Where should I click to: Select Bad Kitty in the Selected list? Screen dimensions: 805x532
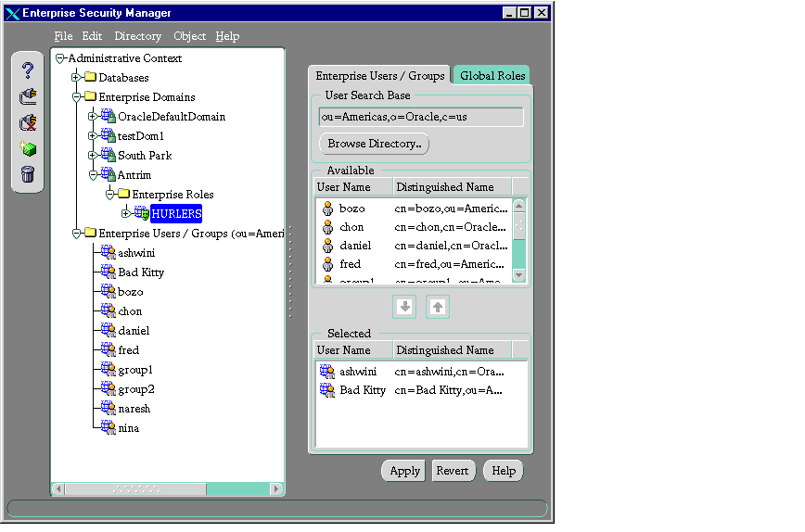(362, 390)
